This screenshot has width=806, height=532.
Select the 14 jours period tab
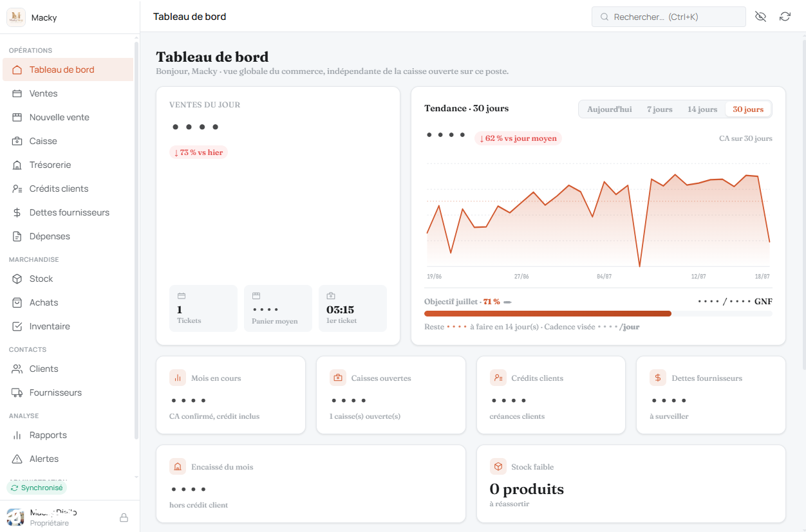coord(702,109)
